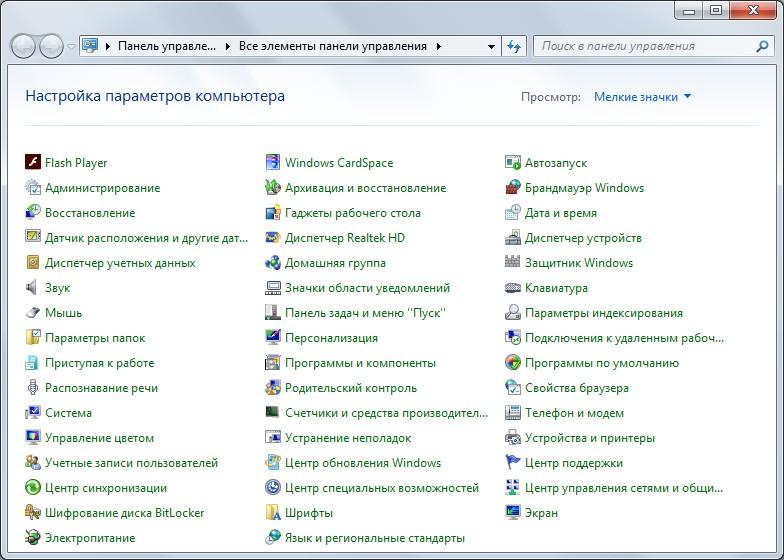The height and width of the screenshot is (560, 784).
Task: Click the Устройства и принтеры icon
Action: click(512, 437)
